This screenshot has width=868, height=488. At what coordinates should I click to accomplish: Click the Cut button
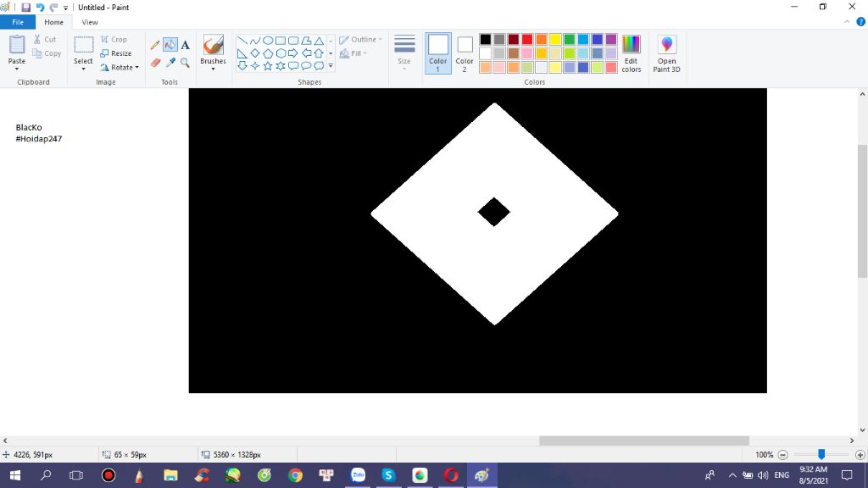(x=45, y=39)
